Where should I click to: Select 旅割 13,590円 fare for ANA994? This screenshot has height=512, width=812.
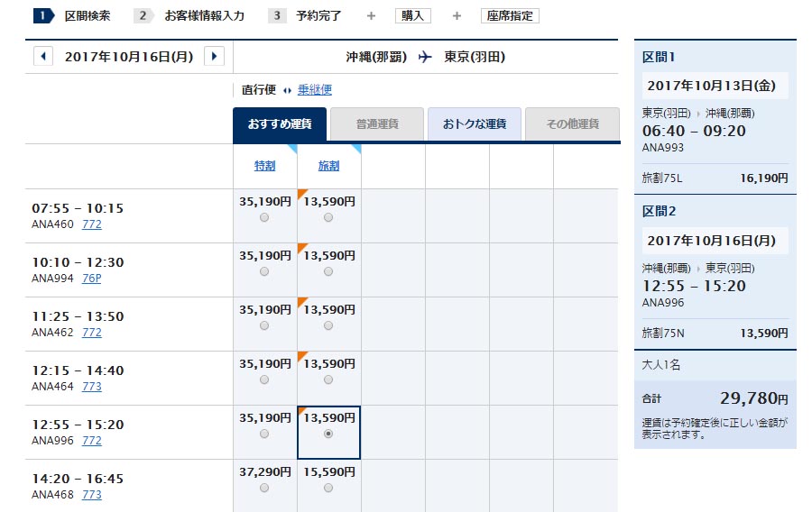328,271
